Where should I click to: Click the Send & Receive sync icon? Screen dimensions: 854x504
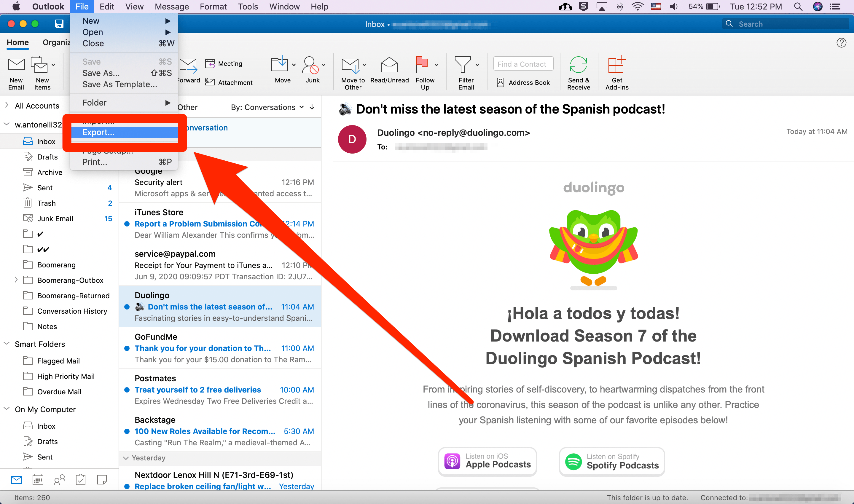578,65
